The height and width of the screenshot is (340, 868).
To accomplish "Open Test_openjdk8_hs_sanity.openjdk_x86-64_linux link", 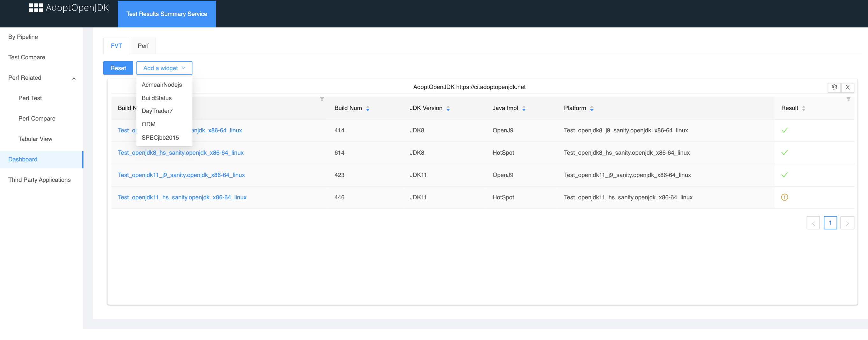I will point(181,153).
